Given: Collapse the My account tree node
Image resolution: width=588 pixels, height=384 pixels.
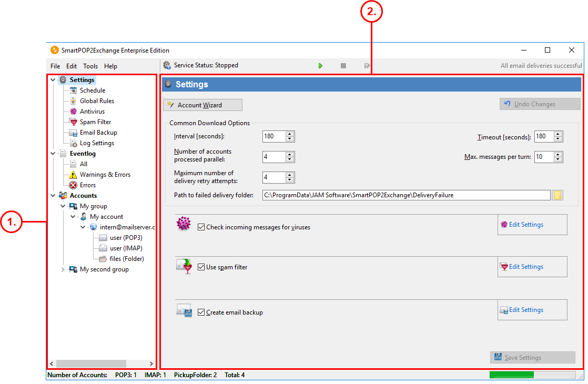Looking at the screenshot, I should (x=73, y=216).
